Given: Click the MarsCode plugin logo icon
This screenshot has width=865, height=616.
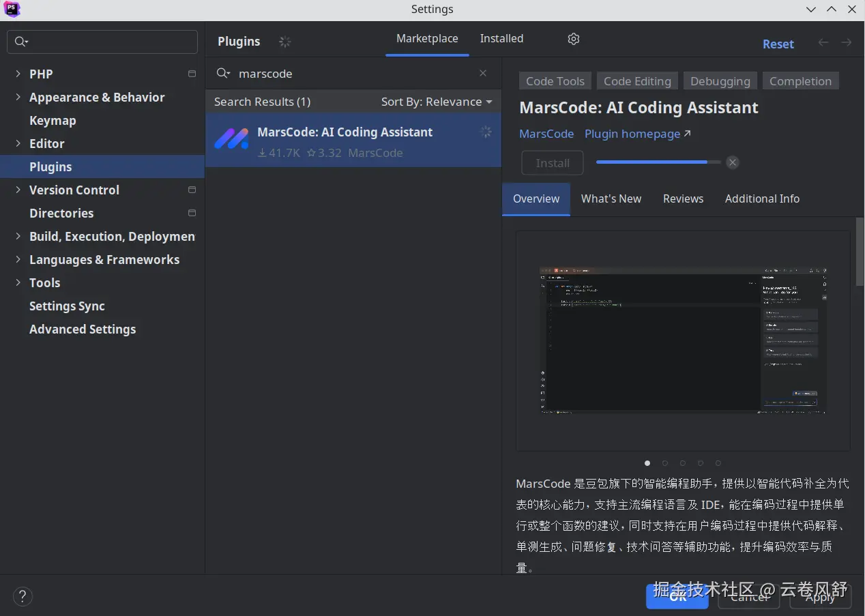Looking at the screenshot, I should pyautogui.click(x=231, y=139).
